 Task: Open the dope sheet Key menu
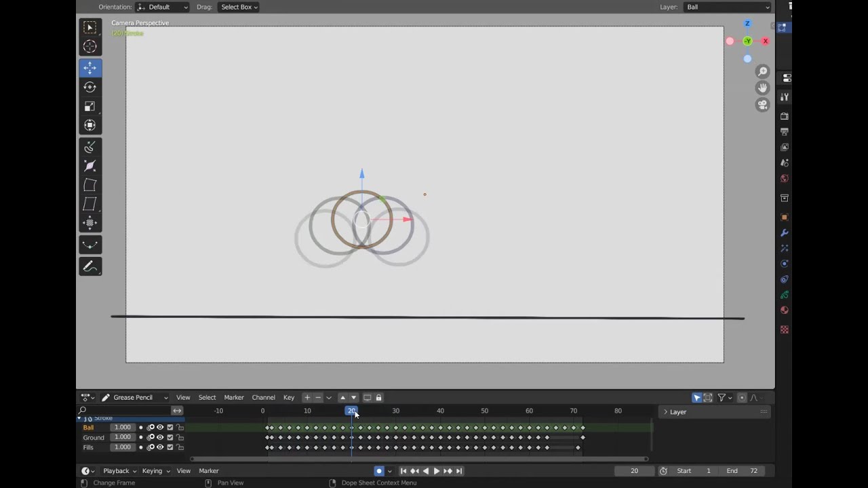pyautogui.click(x=289, y=398)
